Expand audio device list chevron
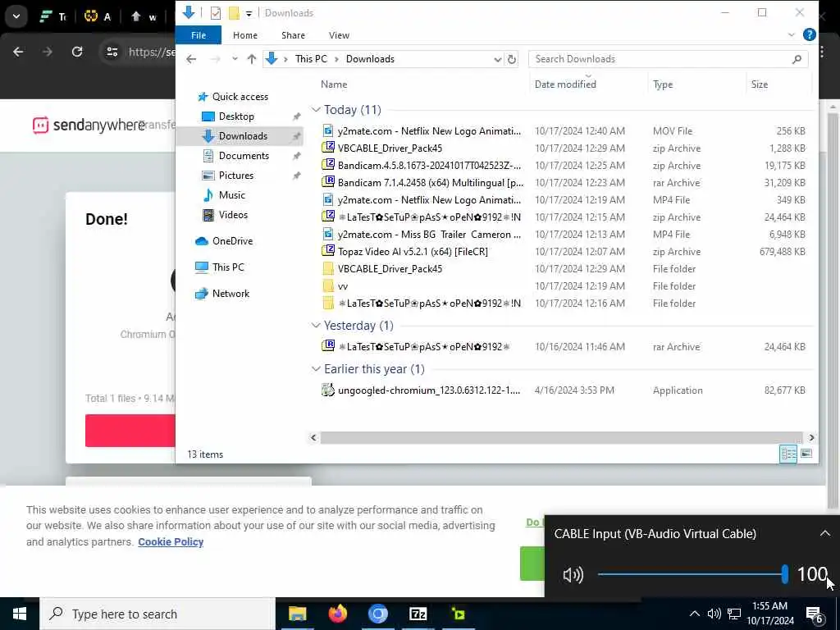840x630 pixels. click(x=824, y=533)
